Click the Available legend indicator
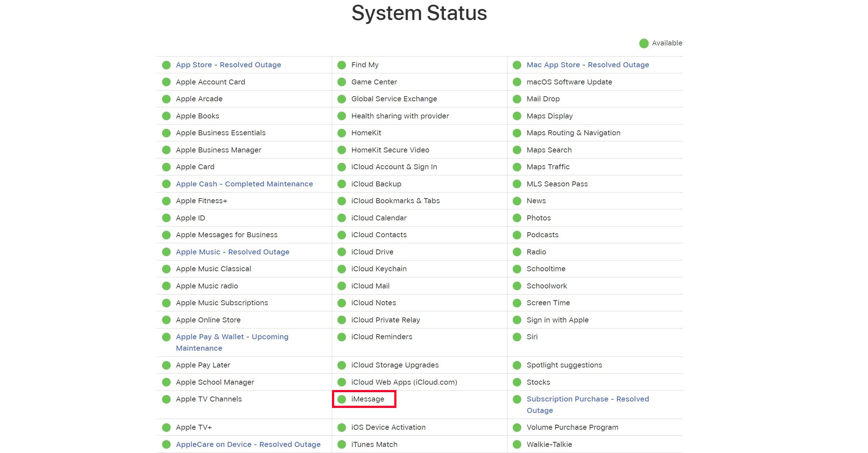The image size is (868, 453). pyautogui.click(x=644, y=43)
